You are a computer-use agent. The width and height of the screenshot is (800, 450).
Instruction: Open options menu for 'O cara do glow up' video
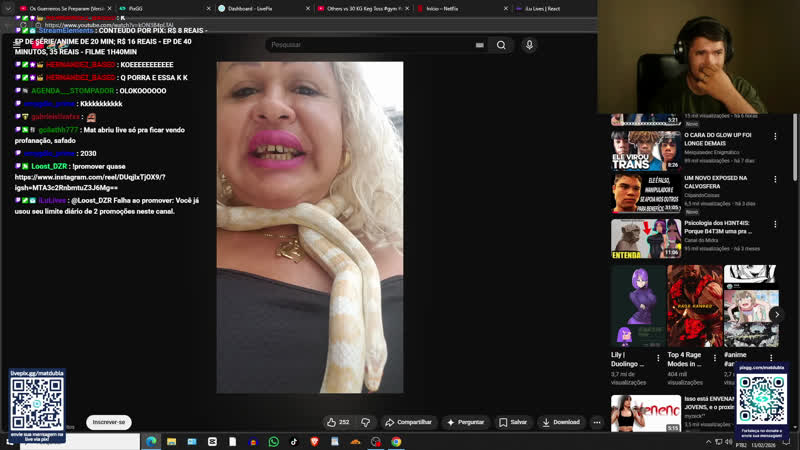coord(774,136)
